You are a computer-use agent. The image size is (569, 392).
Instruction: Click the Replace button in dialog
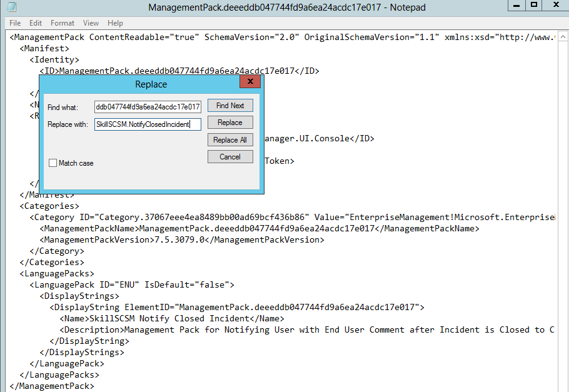click(x=230, y=123)
